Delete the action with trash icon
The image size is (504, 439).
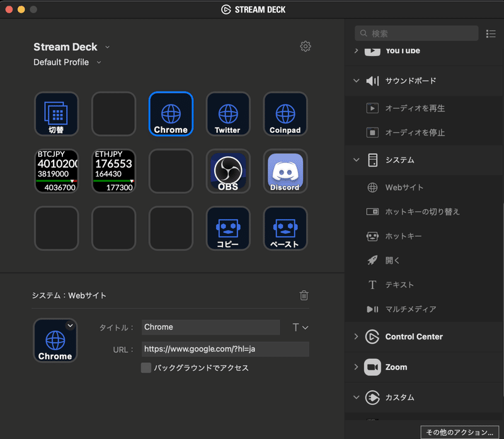point(304,295)
